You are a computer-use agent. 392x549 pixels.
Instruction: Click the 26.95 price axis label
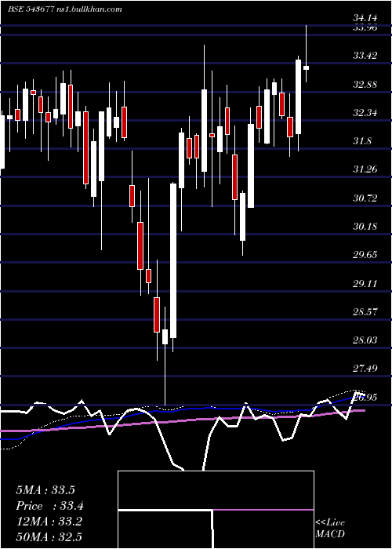click(365, 397)
